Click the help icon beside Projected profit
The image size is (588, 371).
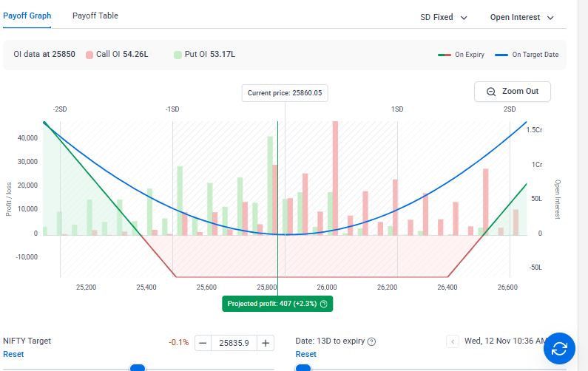point(323,304)
